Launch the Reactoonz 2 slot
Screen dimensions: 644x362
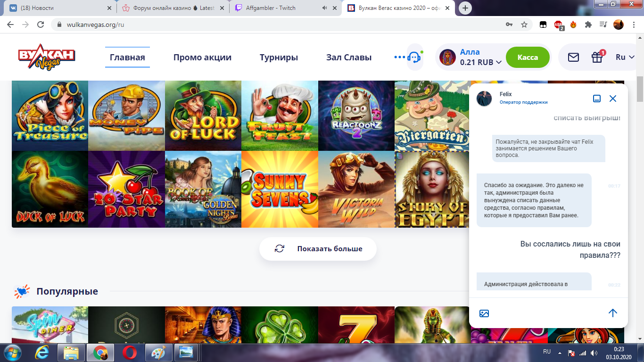coord(356,115)
